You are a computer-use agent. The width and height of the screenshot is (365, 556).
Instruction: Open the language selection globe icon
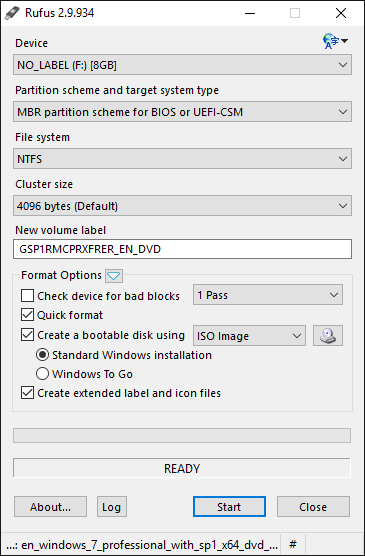coord(335,41)
